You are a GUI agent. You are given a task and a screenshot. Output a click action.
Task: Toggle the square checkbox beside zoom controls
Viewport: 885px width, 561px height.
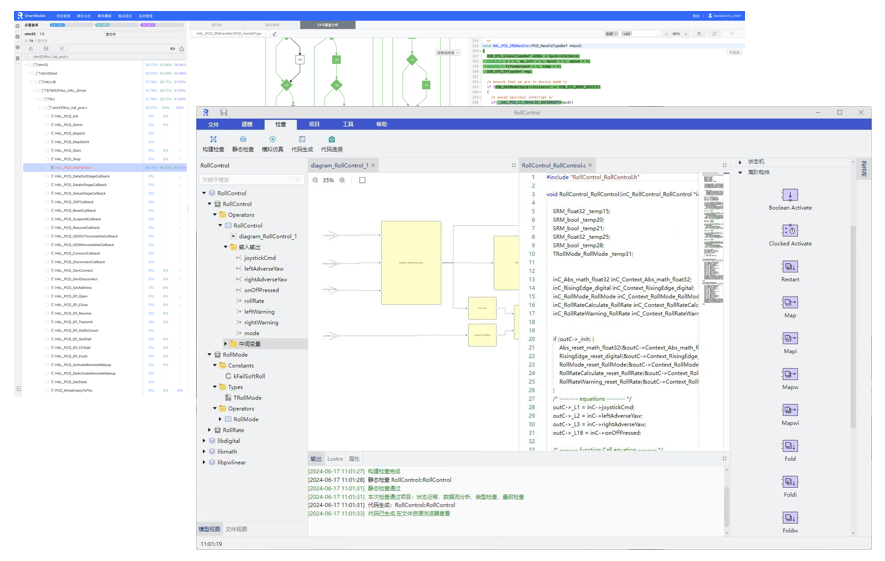coord(362,180)
